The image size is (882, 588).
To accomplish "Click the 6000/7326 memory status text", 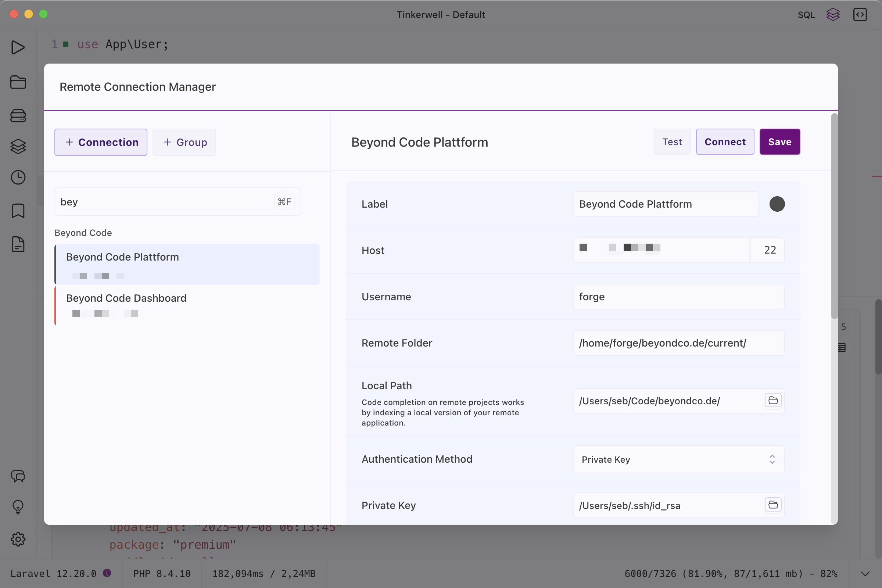I will click(731, 574).
